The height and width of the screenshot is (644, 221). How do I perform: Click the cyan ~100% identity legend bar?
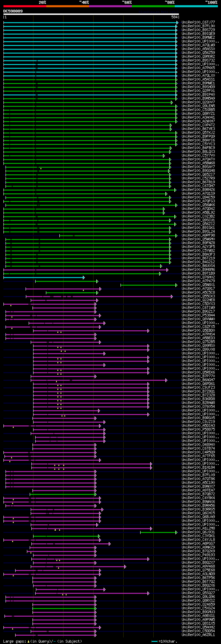tap(196, 6)
